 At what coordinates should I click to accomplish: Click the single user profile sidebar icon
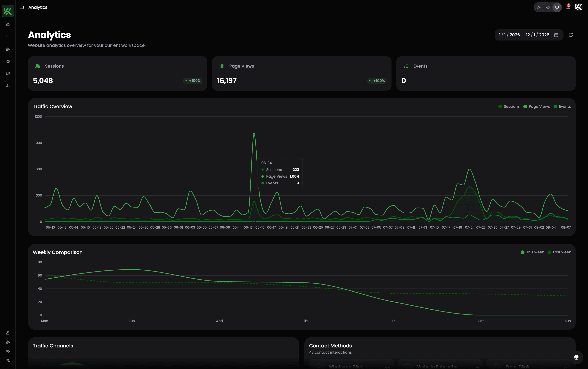(x=8, y=333)
